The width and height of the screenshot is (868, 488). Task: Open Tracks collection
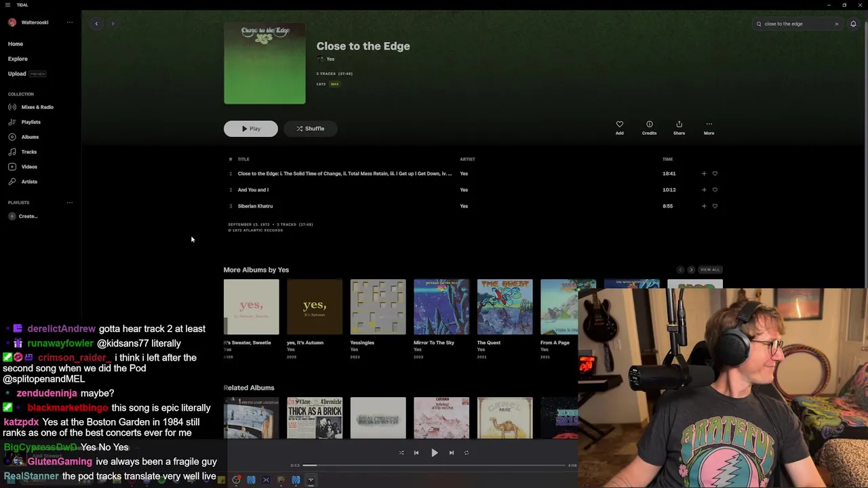pyautogui.click(x=23, y=152)
